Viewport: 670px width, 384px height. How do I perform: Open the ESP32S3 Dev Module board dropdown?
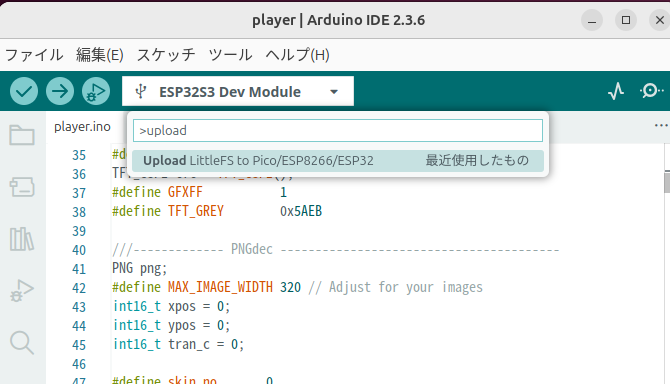click(238, 91)
